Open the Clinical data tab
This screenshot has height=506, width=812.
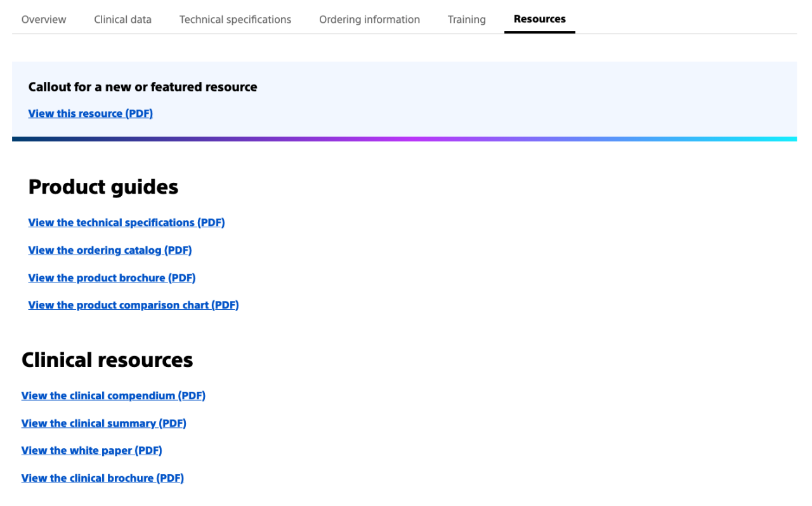[x=122, y=19]
